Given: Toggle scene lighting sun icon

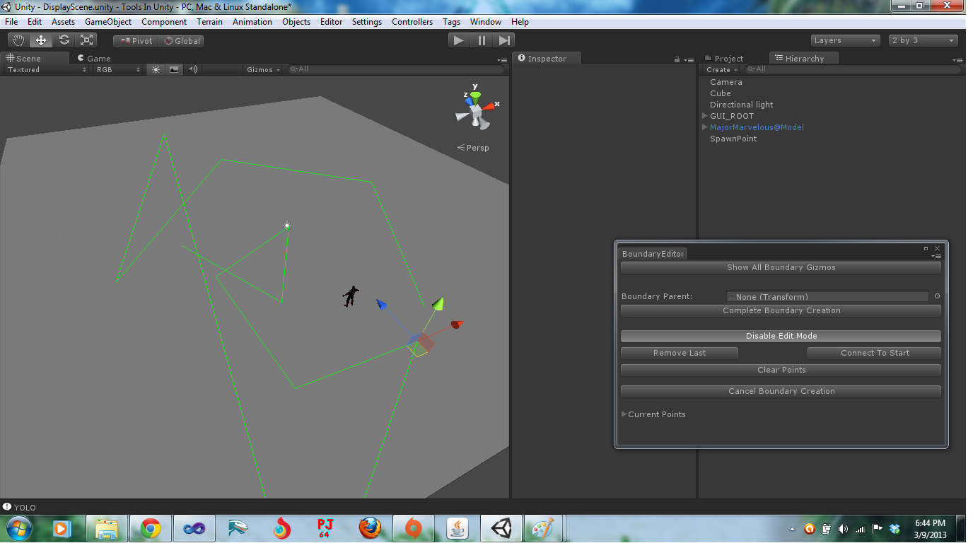Looking at the screenshot, I should pos(156,69).
